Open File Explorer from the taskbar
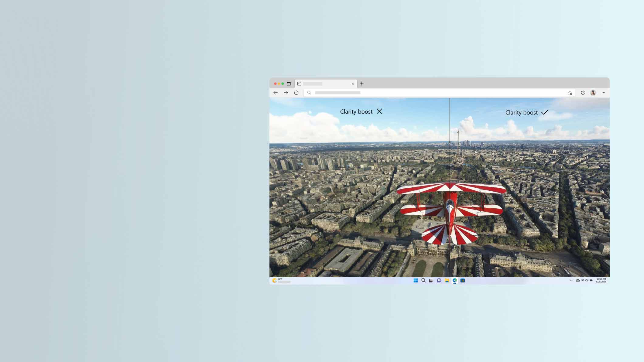 click(x=447, y=280)
